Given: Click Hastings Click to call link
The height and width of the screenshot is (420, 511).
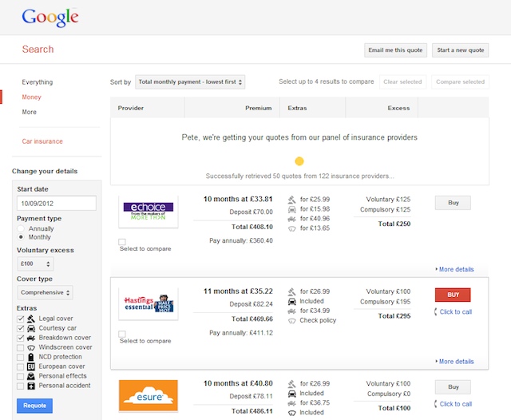Looking at the screenshot, I should (x=456, y=312).
